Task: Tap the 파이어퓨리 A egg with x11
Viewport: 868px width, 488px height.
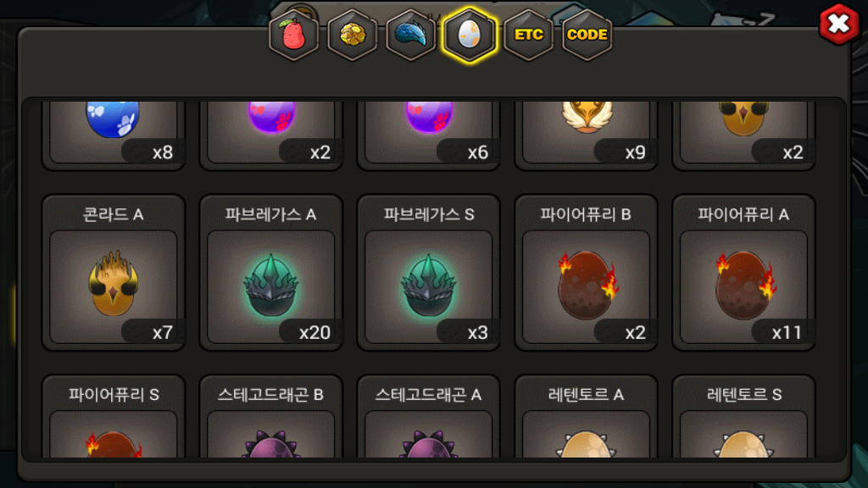Action: point(743,273)
